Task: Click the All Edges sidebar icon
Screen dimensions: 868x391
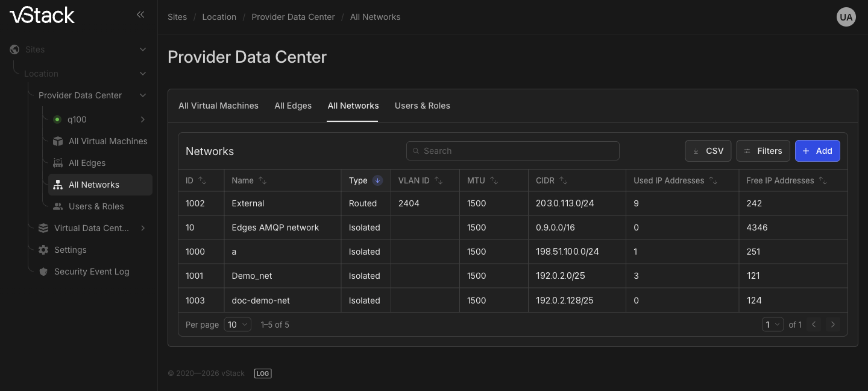Action: click(58, 163)
